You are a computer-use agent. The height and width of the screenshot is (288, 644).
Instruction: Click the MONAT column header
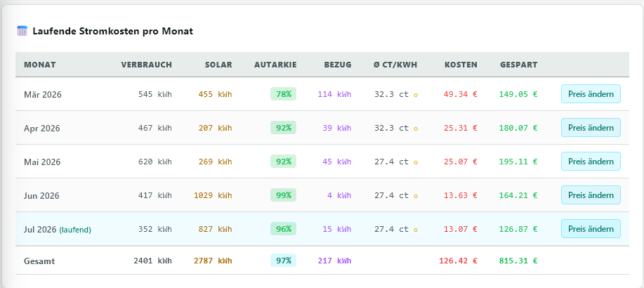pos(40,65)
